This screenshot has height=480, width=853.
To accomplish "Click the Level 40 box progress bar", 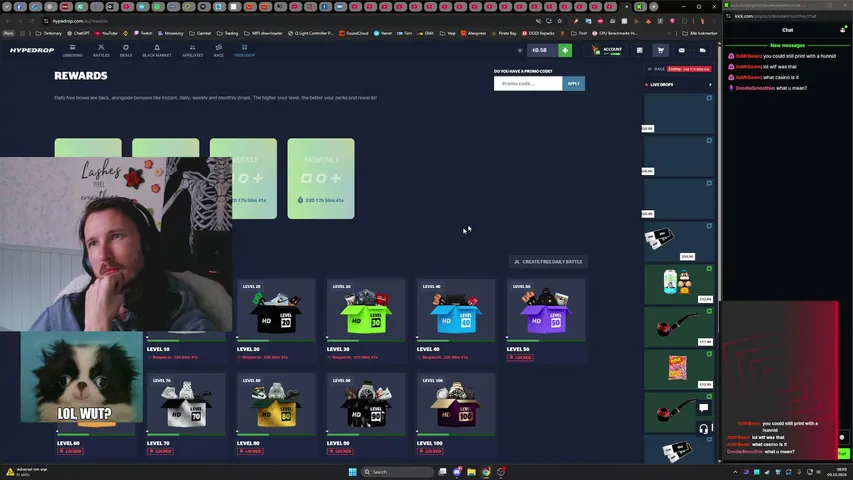I will click(x=456, y=341).
